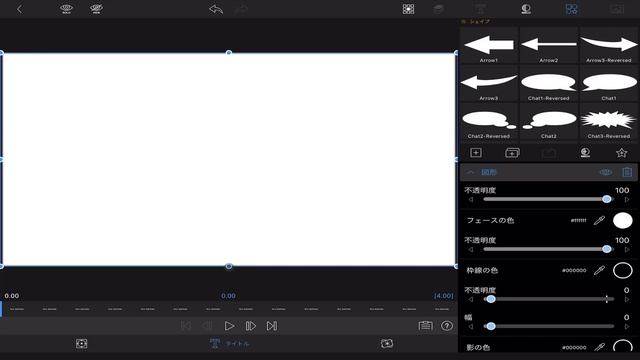Select the highlighted shapes library icon
This screenshot has height=360, width=640.
click(571, 9)
